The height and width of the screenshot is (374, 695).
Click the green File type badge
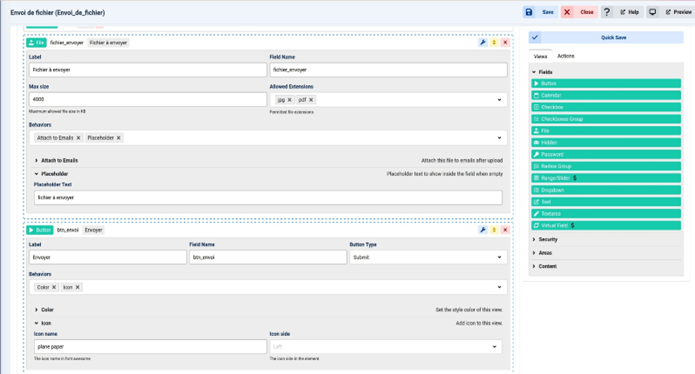36,43
